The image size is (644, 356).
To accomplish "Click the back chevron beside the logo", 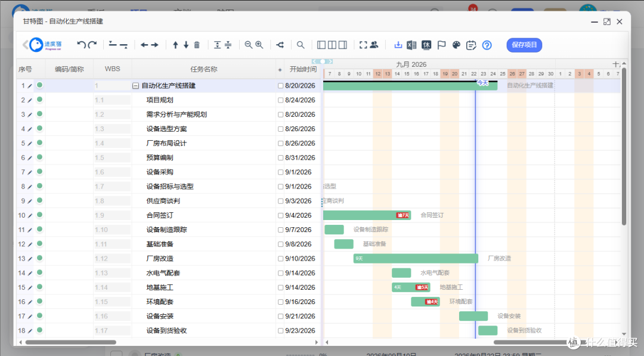I will click(25, 45).
